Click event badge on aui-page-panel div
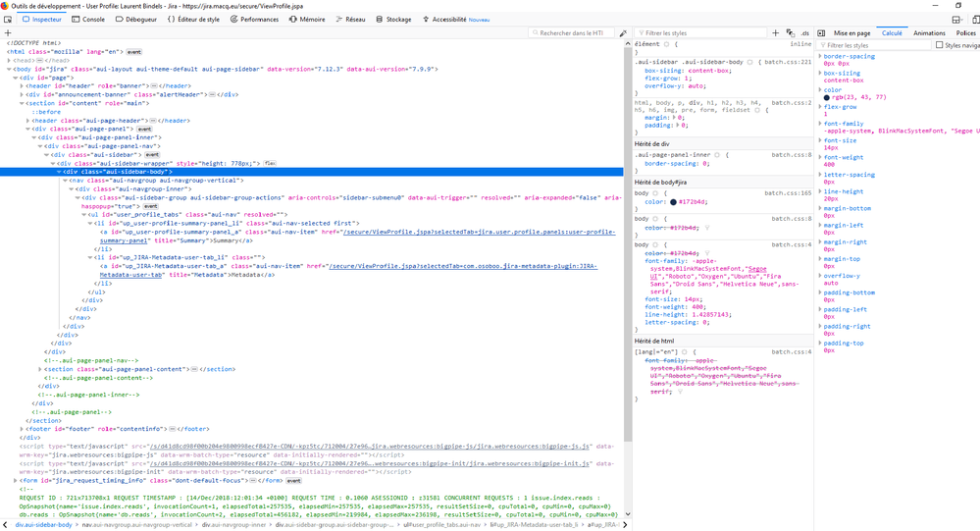 coord(144,129)
